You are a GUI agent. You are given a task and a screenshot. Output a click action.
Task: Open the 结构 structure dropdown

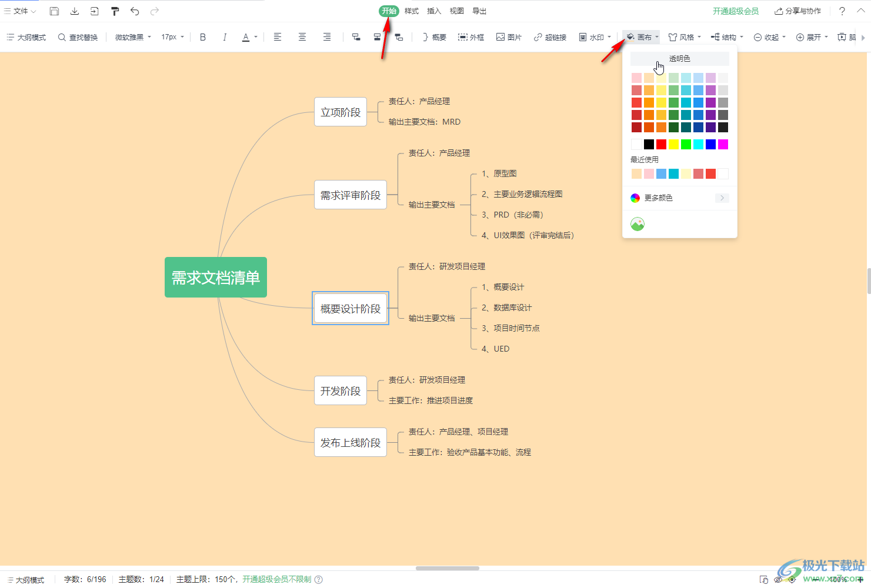pyautogui.click(x=727, y=37)
